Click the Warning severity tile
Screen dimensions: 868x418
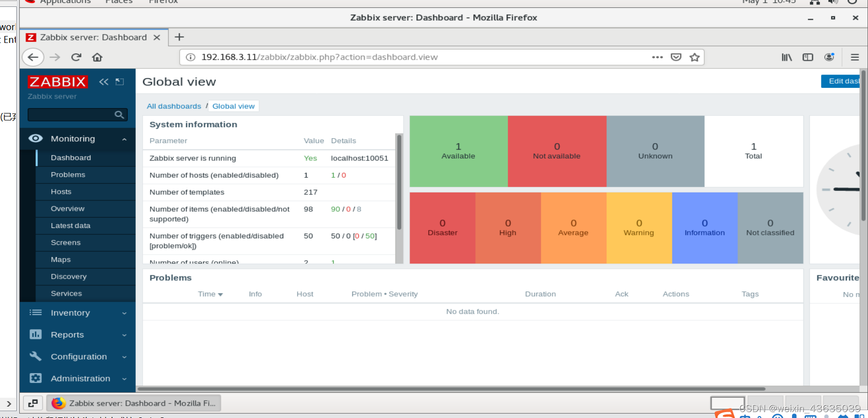(639, 228)
